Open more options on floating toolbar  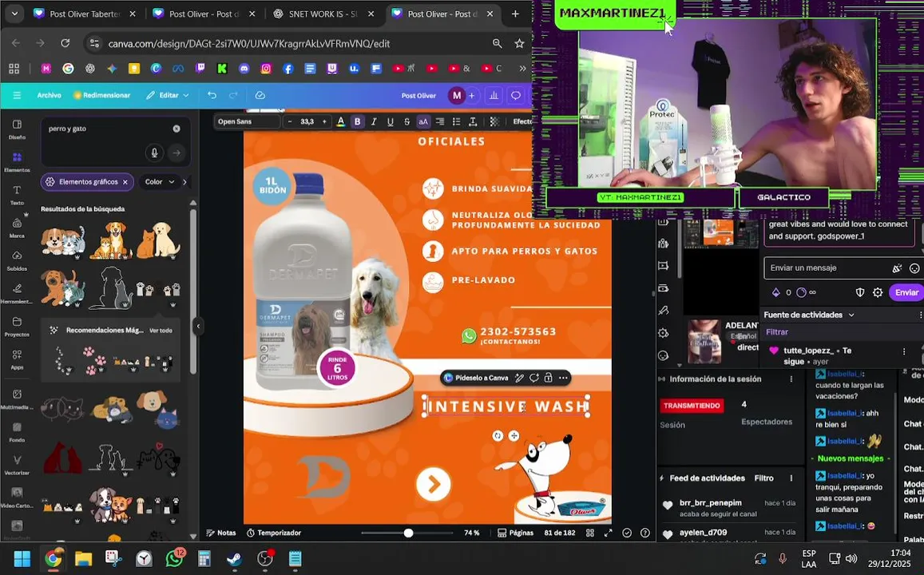[x=563, y=379]
